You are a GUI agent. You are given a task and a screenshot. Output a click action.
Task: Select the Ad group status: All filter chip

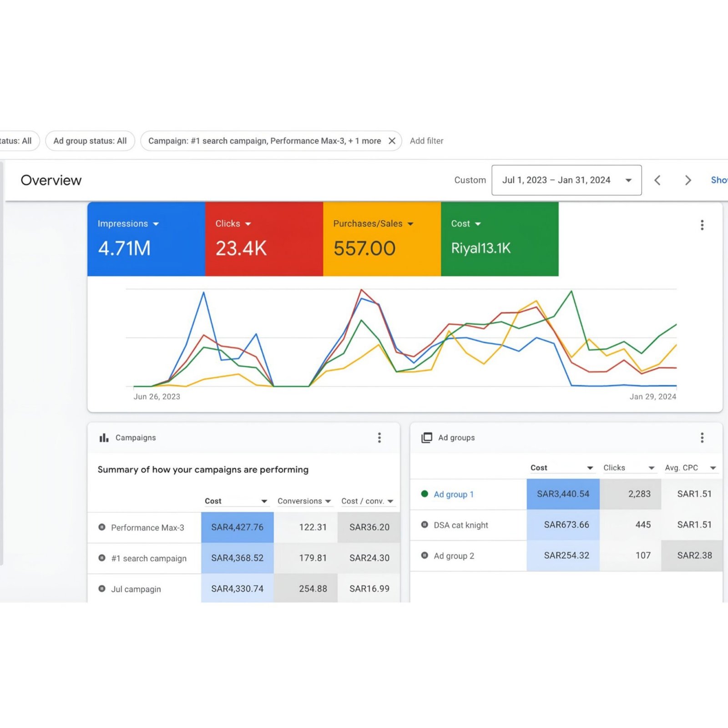click(x=90, y=141)
